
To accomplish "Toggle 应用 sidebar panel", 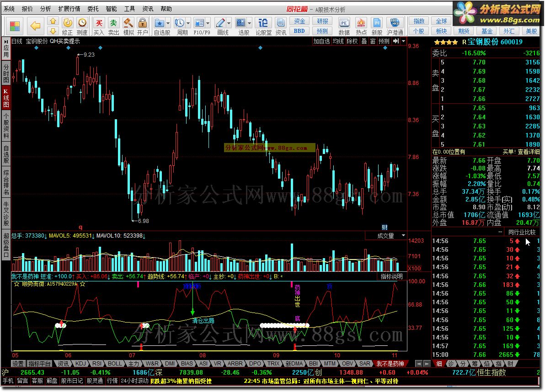I will click(6, 48).
